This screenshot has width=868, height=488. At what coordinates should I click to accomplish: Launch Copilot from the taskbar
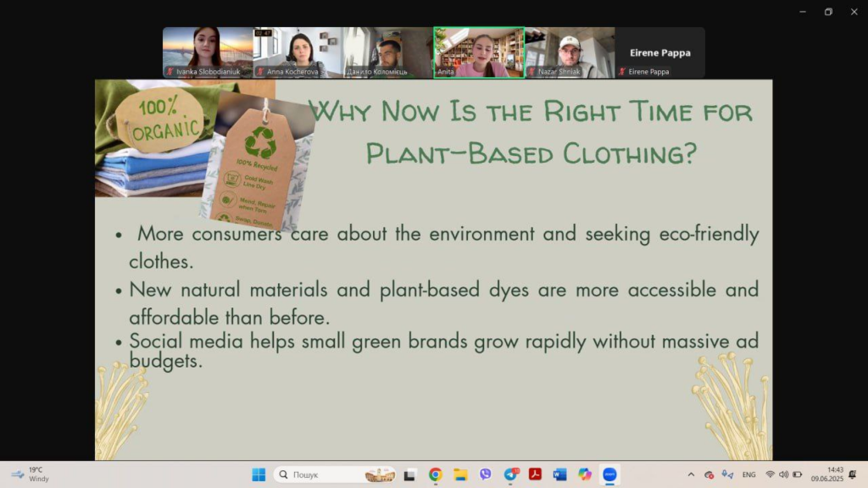click(x=584, y=474)
